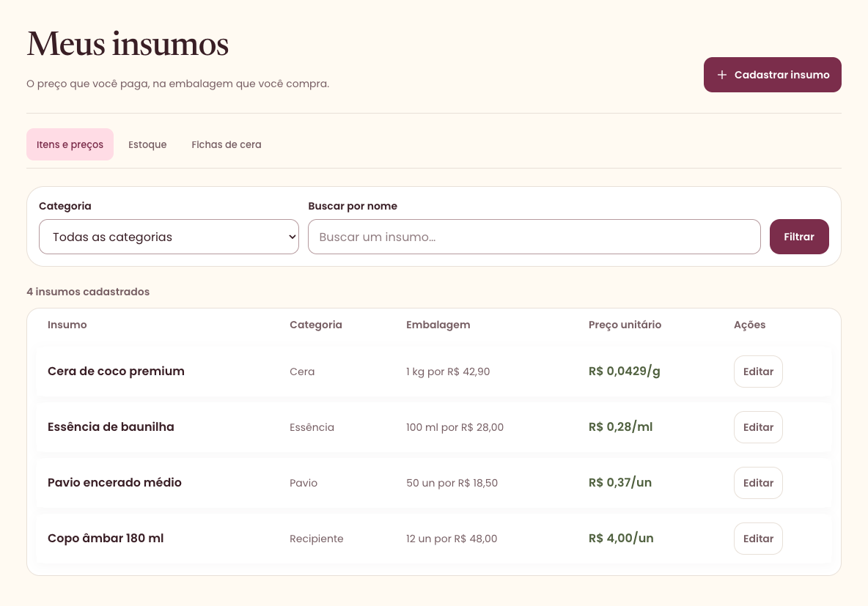Click the price R$ 0,28/ml

pyautogui.click(x=620, y=427)
